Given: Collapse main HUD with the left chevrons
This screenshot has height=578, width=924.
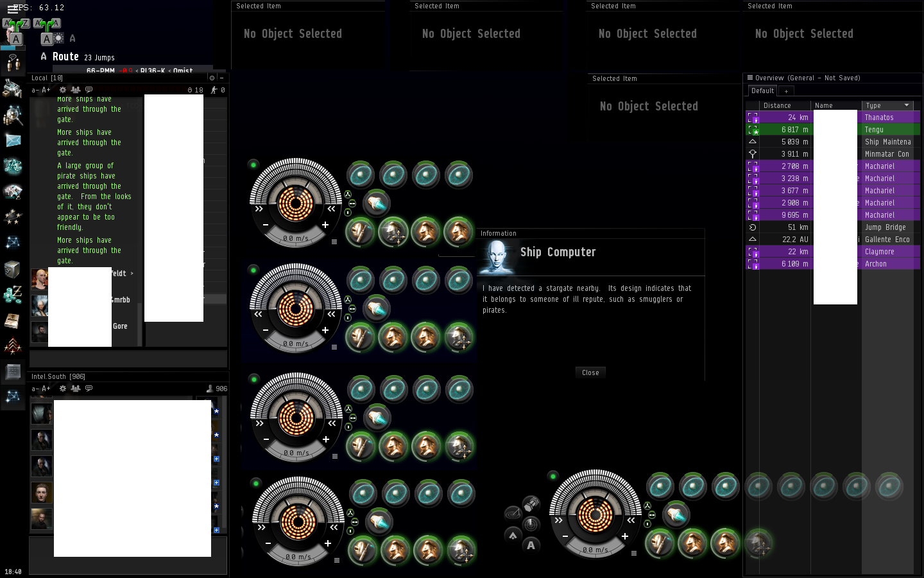Looking at the screenshot, I should pyautogui.click(x=559, y=520).
